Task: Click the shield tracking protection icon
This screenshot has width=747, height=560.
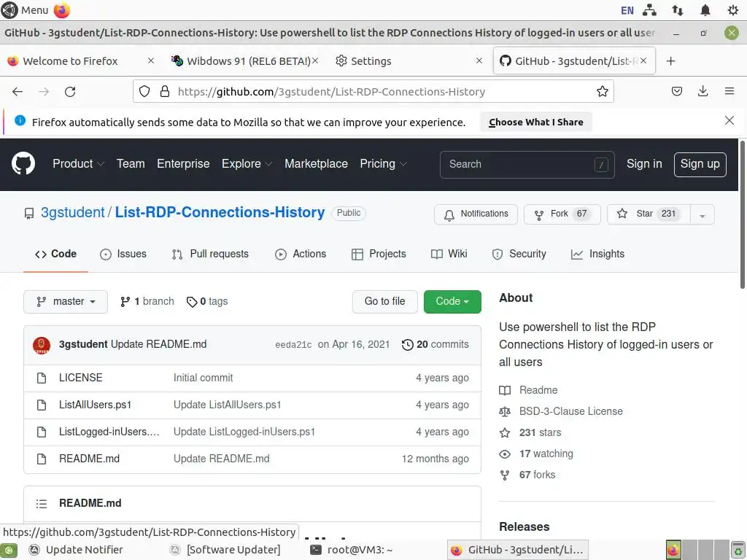Action: point(144,91)
